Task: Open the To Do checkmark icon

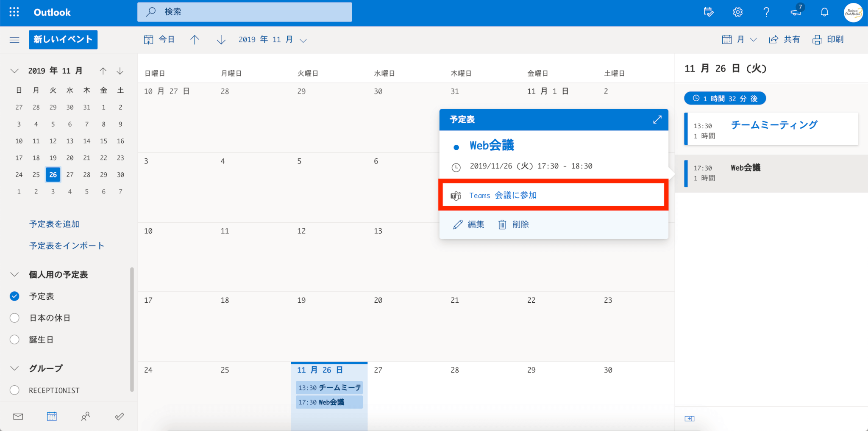Action: pos(120,417)
